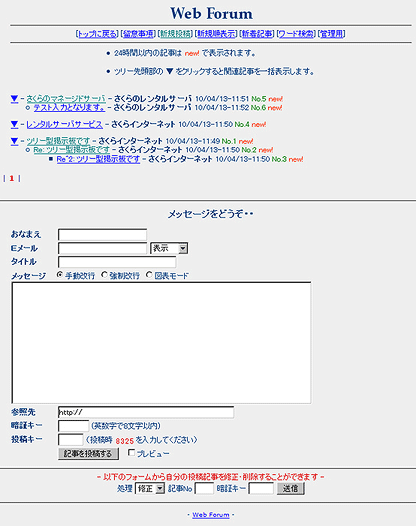This screenshot has height=526, width=416.
Task: Click the 記事を投稿する button
Action: point(88,454)
